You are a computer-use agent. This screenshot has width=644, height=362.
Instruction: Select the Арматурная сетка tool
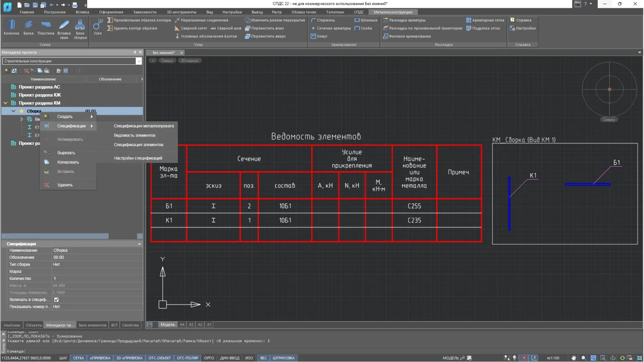485,20
